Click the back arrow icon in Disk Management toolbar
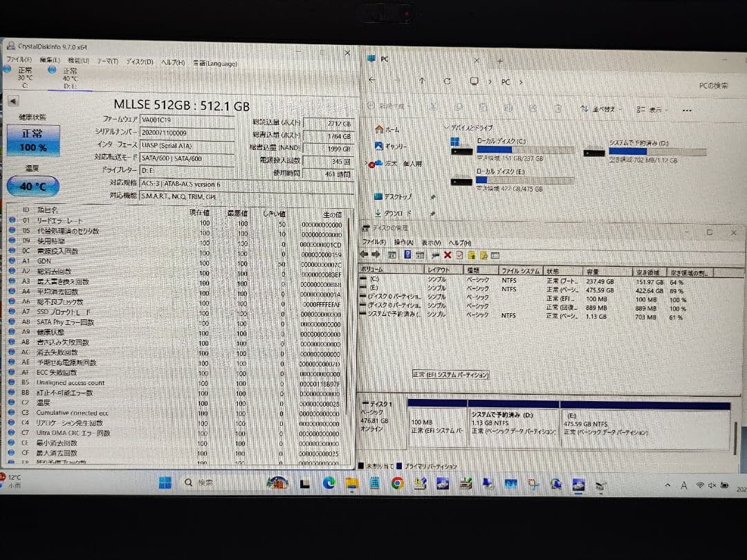This screenshot has width=747, height=560. pyautogui.click(x=365, y=254)
